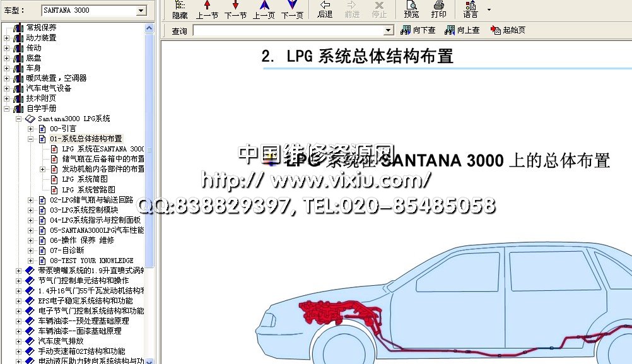This screenshot has width=632, height=364.
Task: Go to previous section with 上一节
Action: tap(207, 9)
